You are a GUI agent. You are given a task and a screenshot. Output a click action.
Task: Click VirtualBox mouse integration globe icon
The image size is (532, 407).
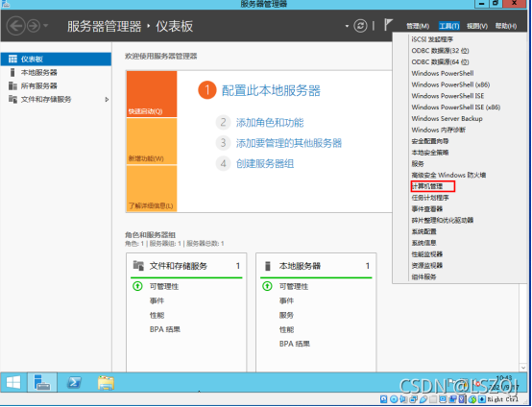472,399
